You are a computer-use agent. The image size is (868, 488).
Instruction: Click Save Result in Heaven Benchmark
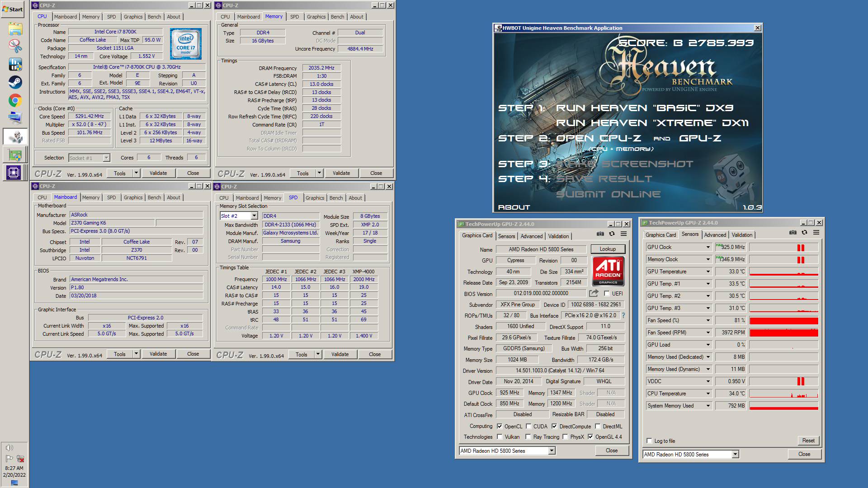click(604, 179)
